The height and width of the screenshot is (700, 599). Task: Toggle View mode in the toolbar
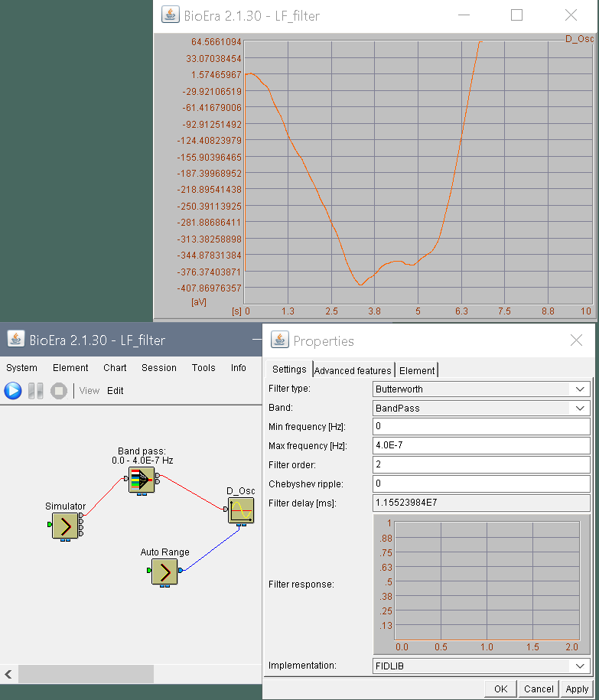pyautogui.click(x=90, y=391)
